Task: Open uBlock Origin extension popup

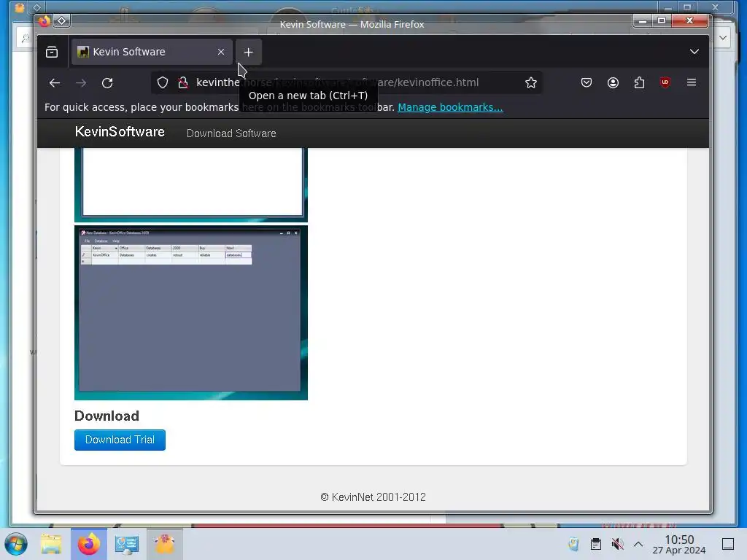Action: pyautogui.click(x=665, y=83)
